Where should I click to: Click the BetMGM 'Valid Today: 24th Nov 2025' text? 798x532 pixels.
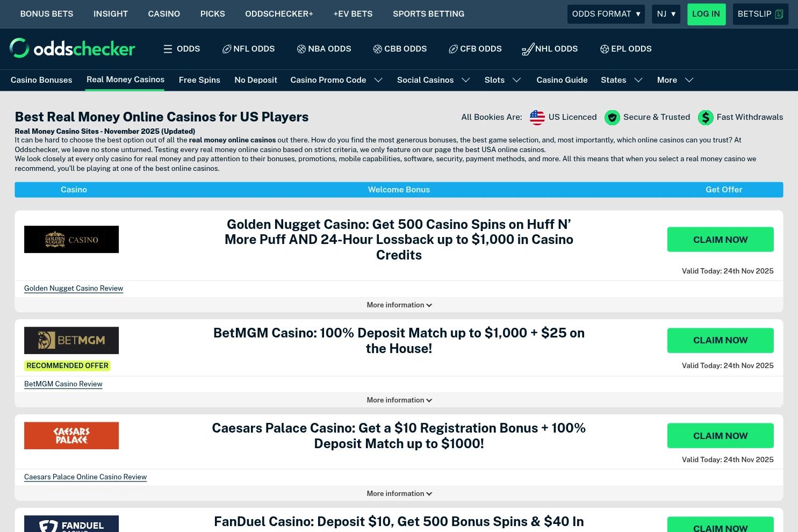click(728, 365)
